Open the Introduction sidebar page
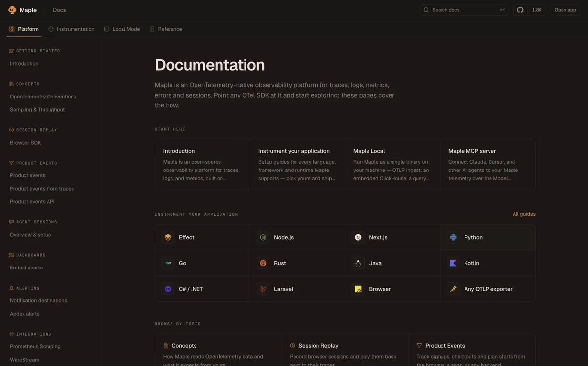 tap(24, 64)
